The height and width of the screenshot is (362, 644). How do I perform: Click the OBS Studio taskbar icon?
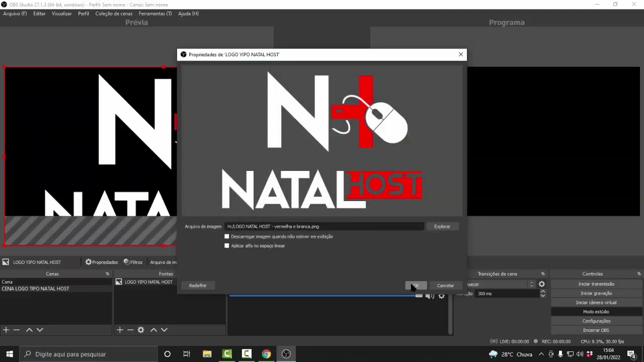(286, 354)
